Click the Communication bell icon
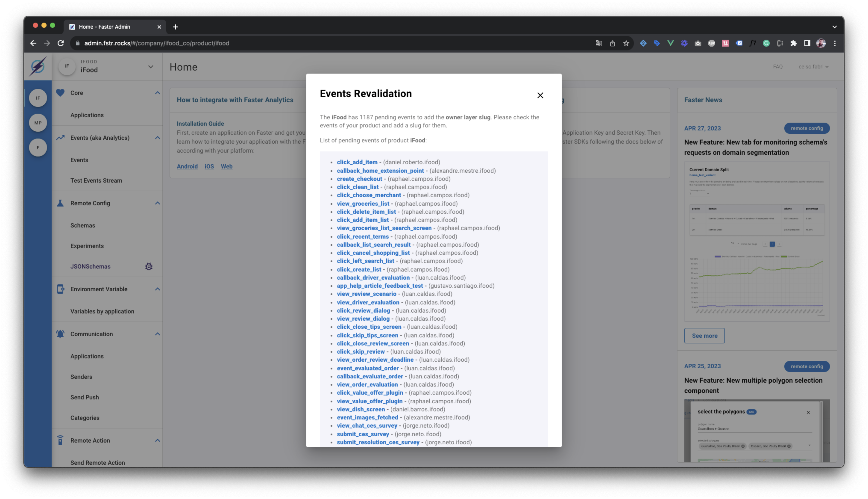The image size is (868, 499). [60, 334]
